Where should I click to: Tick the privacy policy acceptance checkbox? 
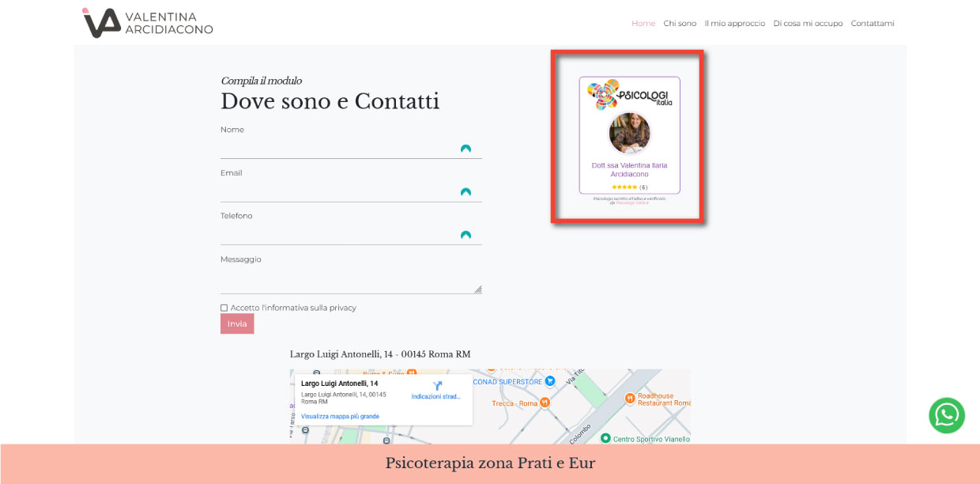point(224,308)
